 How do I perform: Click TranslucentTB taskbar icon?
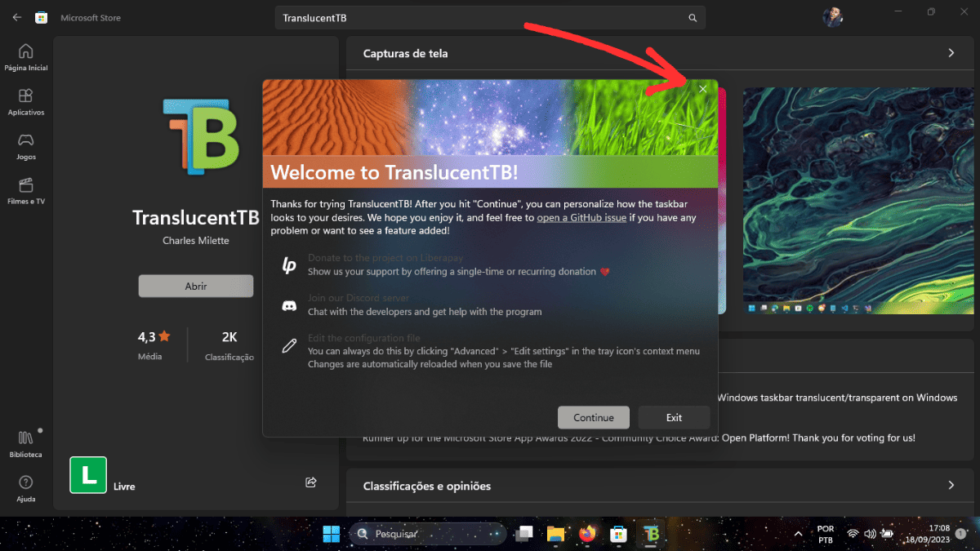pyautogui.click(x=651, y=534)
